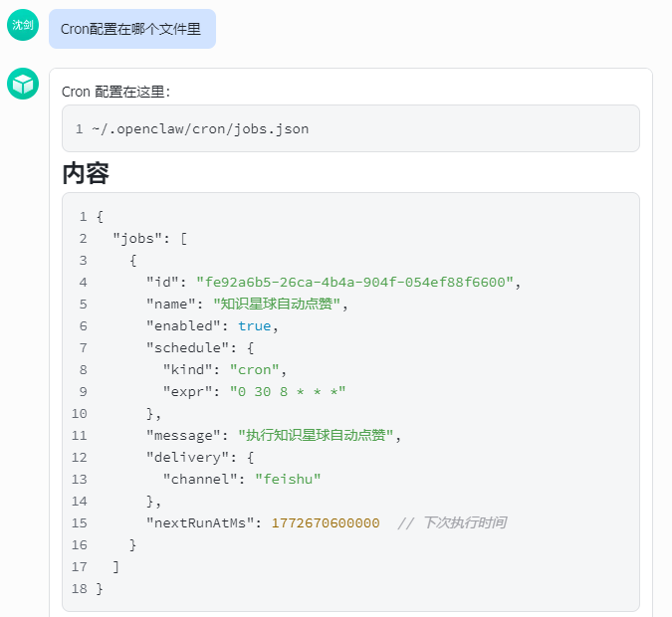
Task: Click the "schedule" key in the JSON
Action: (187, 347)
